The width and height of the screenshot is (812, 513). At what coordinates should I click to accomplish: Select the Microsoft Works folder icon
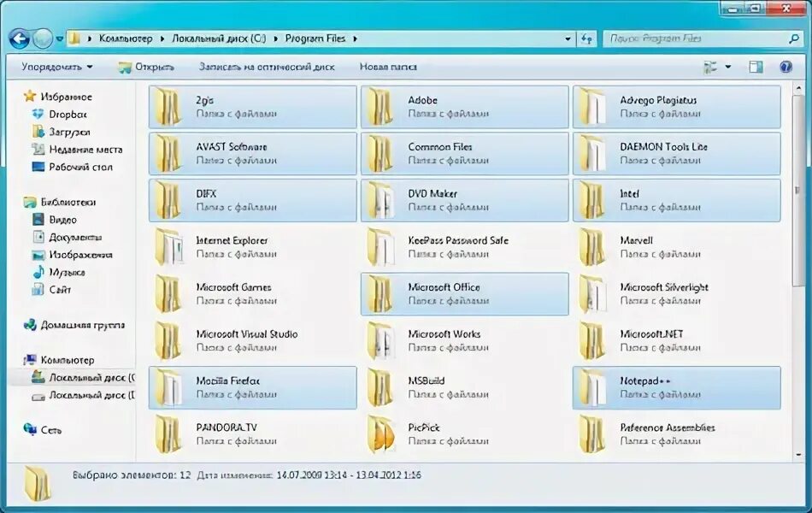coord(380,341)
